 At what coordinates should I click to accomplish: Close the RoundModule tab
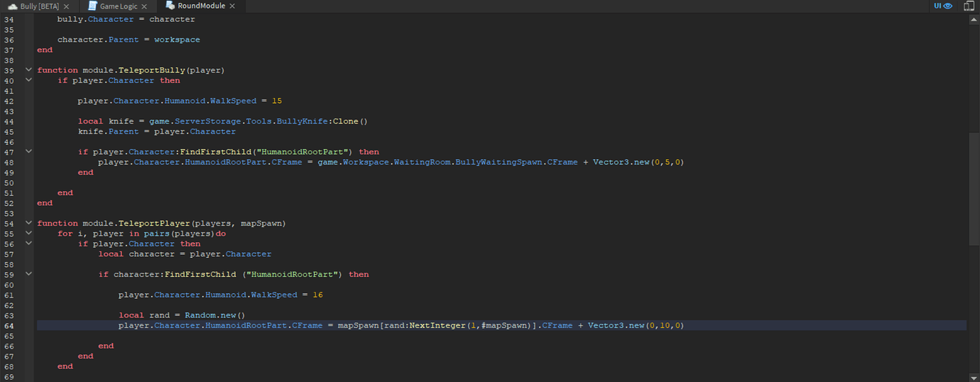232,6
